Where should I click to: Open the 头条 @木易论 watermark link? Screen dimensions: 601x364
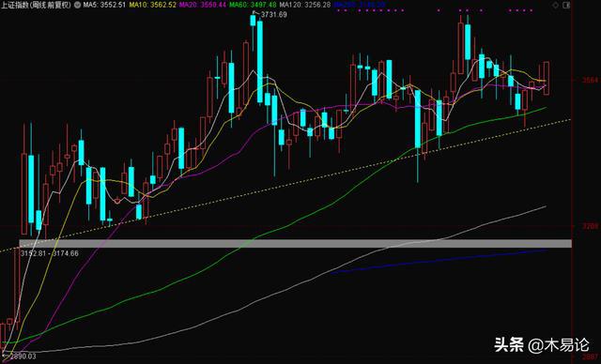[541, 345]
